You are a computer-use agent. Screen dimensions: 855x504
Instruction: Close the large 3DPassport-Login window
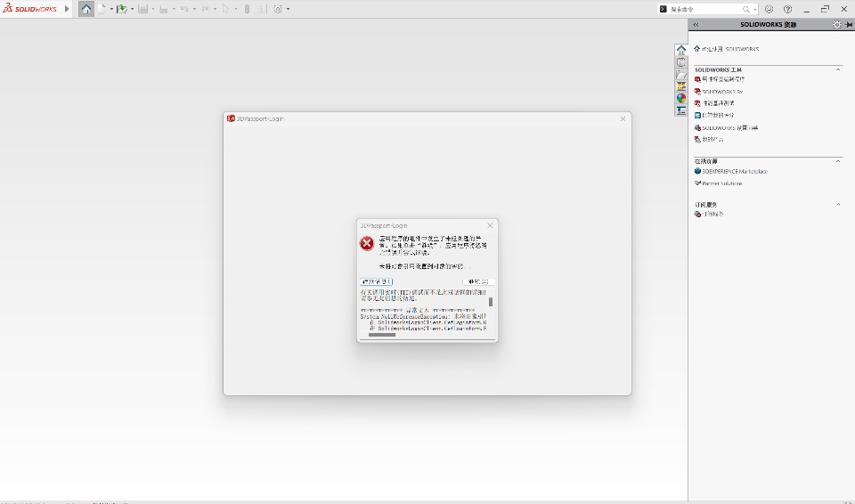click(x=623, y=119)
